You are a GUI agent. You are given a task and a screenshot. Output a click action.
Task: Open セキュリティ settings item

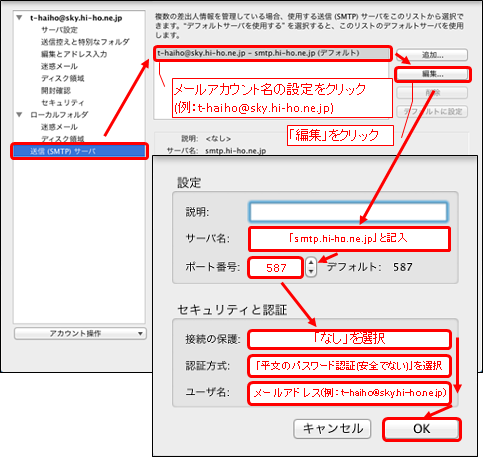point(63,103)
